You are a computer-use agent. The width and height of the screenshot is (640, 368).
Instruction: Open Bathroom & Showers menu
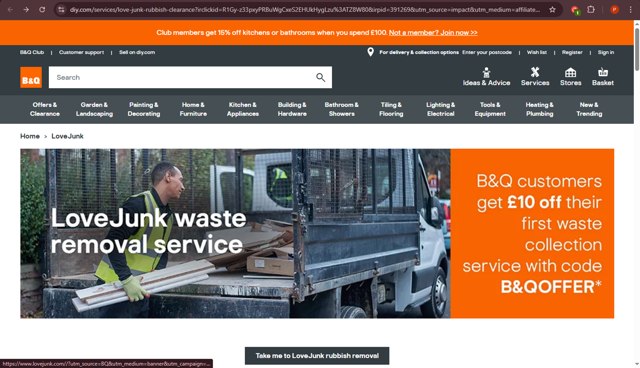(x=342, y=109)
